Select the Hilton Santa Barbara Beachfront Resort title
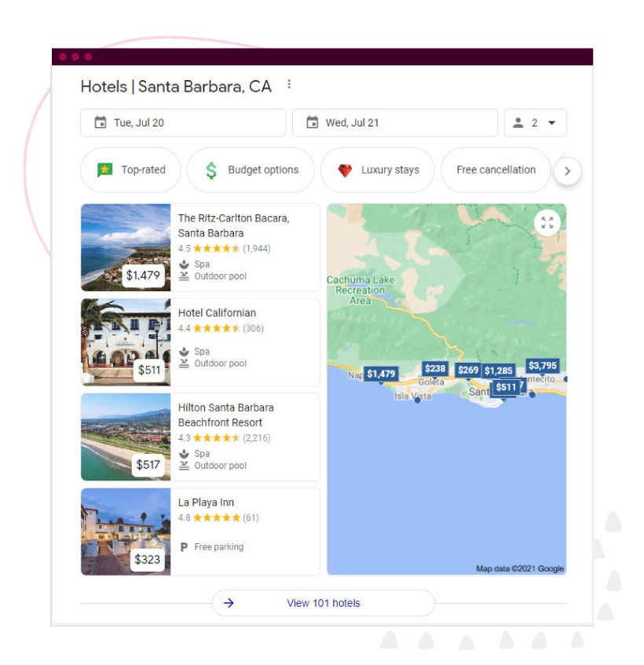The height and width of the screenshot is (665, 644). click(225, 415)
